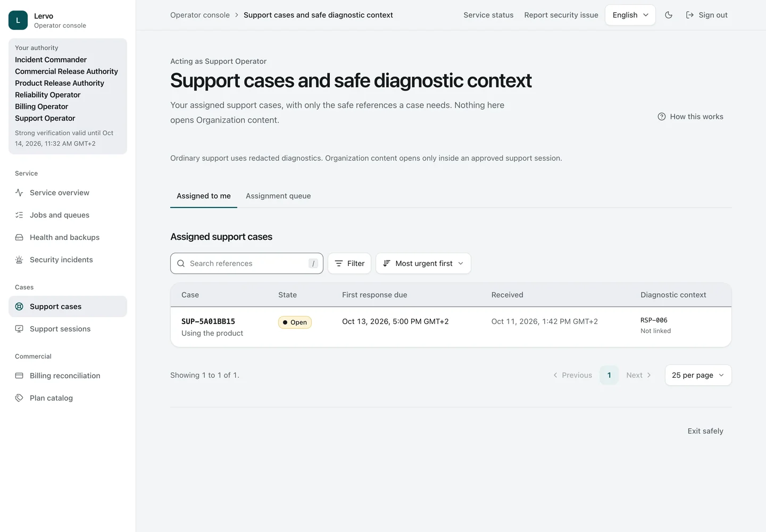This screenshot has width=766, height=532.
Task: Click the Next page button
Action: coord(639,375)
